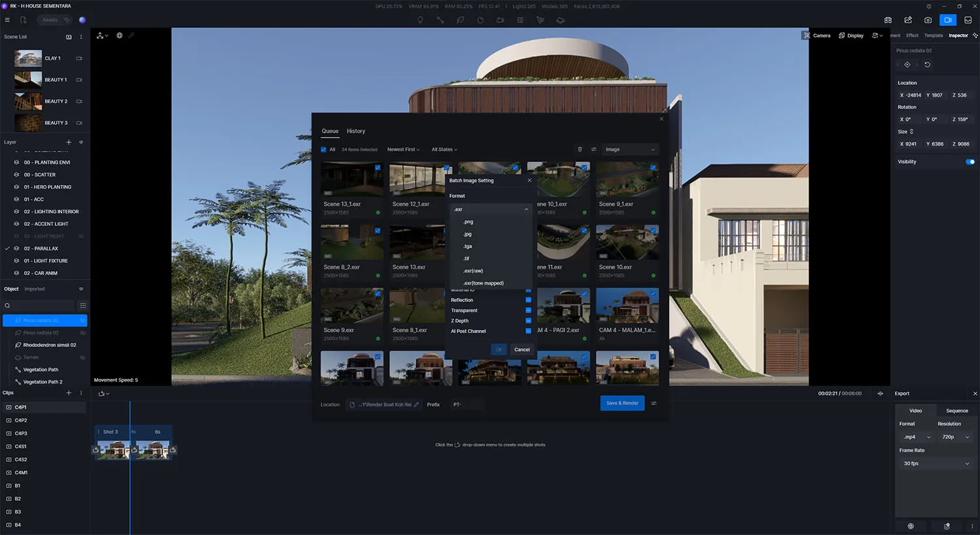Click the Camera button above viewport
This screenshot has height=535, width=980.
817,35
